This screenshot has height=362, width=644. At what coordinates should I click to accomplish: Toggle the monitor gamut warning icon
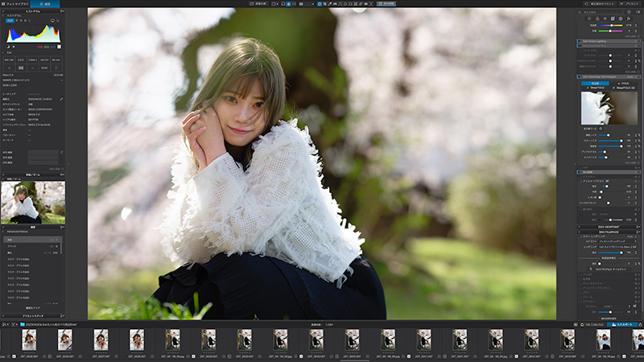click(x=52, y=21)
